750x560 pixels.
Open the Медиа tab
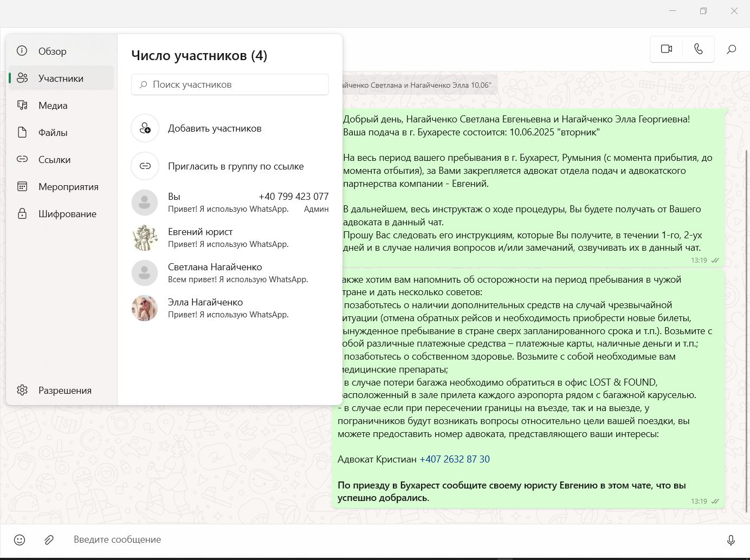click(x=61, y=105)
